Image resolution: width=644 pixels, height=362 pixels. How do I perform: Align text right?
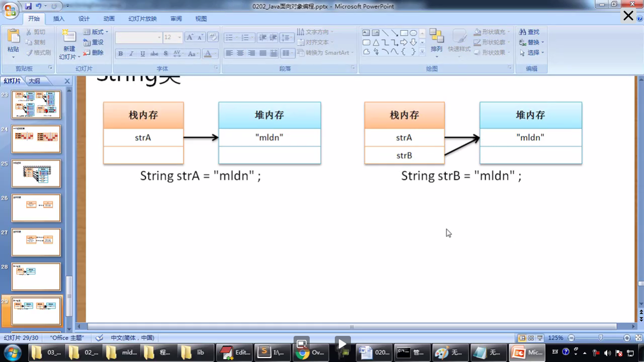[251, 53]
